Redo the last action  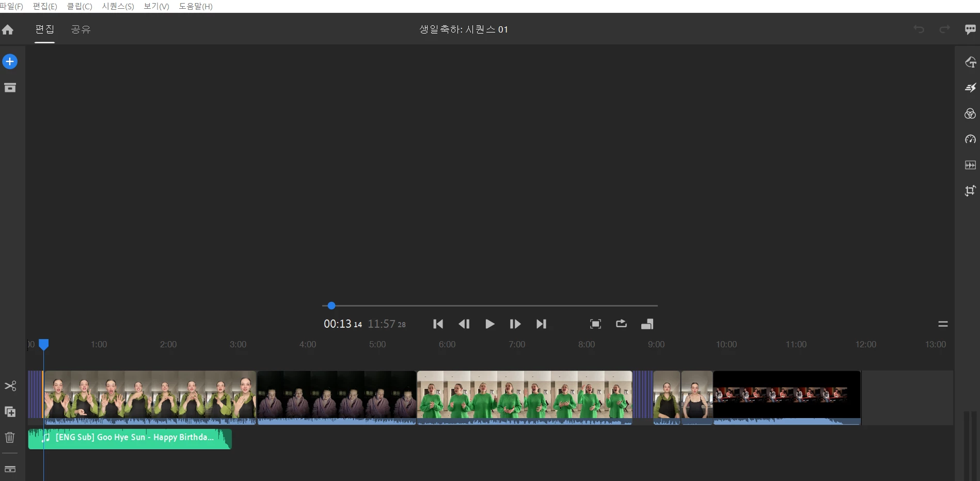click(944, 29)
